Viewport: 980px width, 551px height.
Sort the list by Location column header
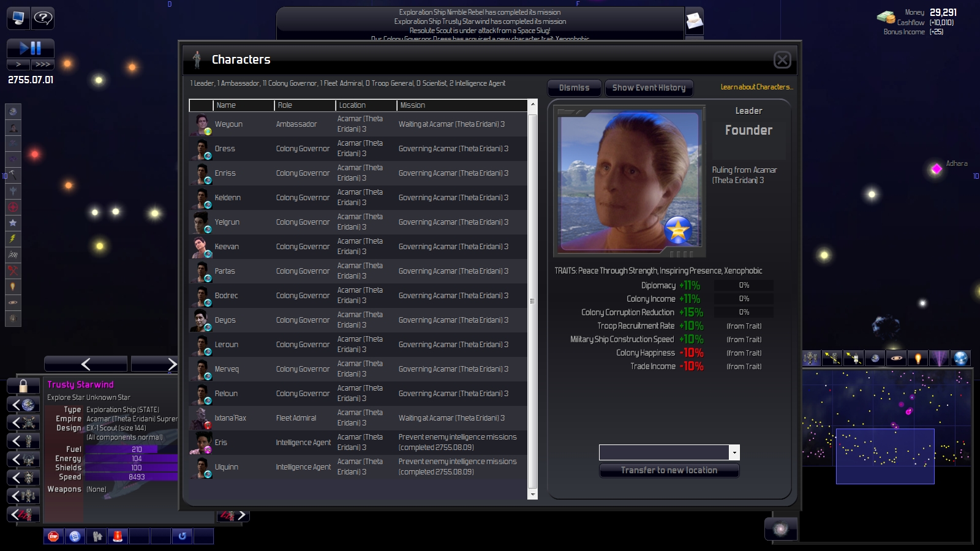click(366, 105)
